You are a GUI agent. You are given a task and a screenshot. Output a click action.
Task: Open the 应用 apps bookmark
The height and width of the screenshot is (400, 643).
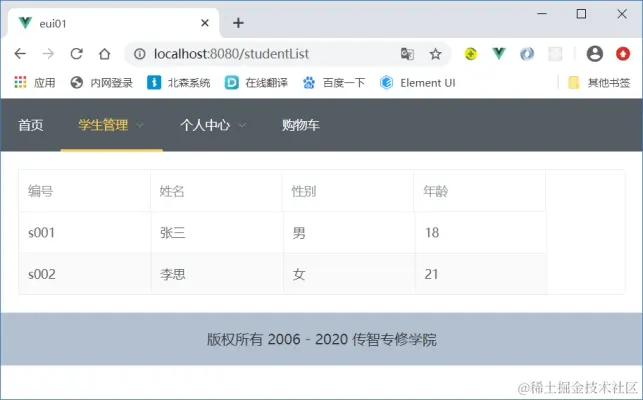click(34, 83)
